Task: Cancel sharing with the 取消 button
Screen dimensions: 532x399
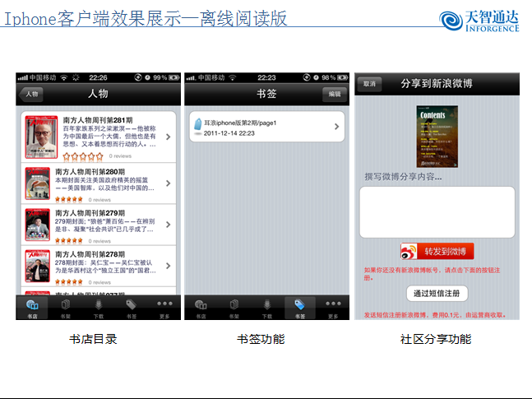Action: (369, 84)
